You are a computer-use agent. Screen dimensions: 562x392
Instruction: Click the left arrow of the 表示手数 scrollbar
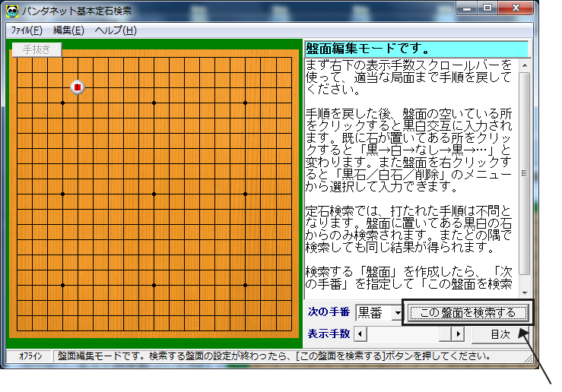pyautogui.click(x=361, y=334)
